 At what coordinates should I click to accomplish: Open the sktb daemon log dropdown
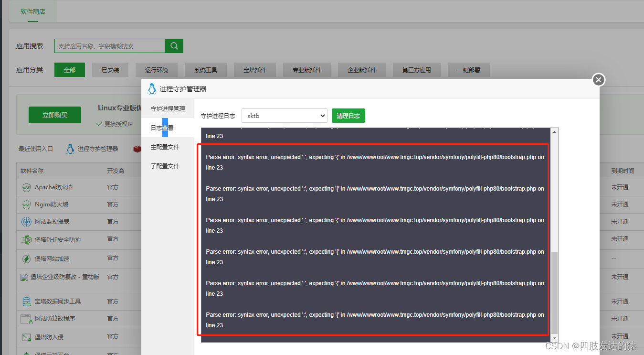tap(284, 116)
